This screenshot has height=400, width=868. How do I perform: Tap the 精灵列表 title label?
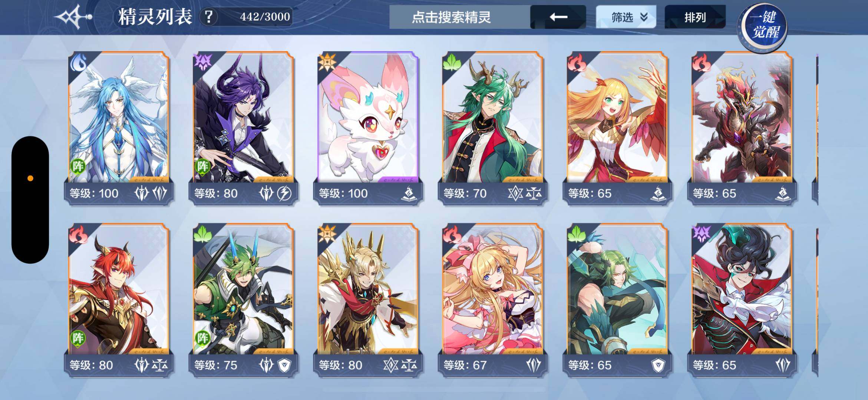tap(155, 17)
